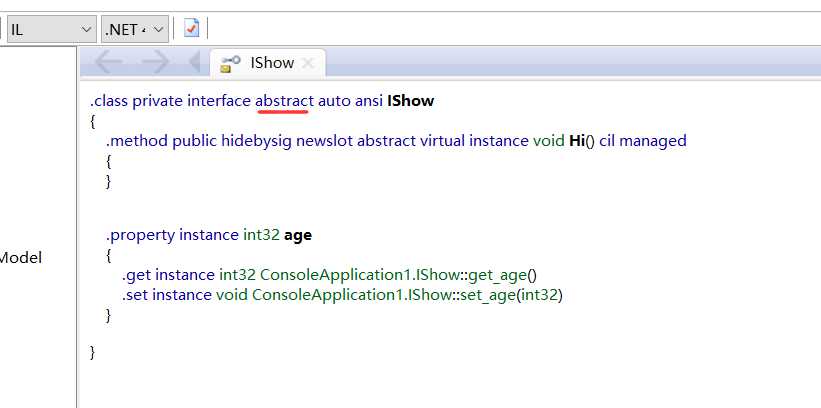Click the underlined abstract keyword
The width and height of the screenshot is (821, 408).
click(x=284, y=101)
